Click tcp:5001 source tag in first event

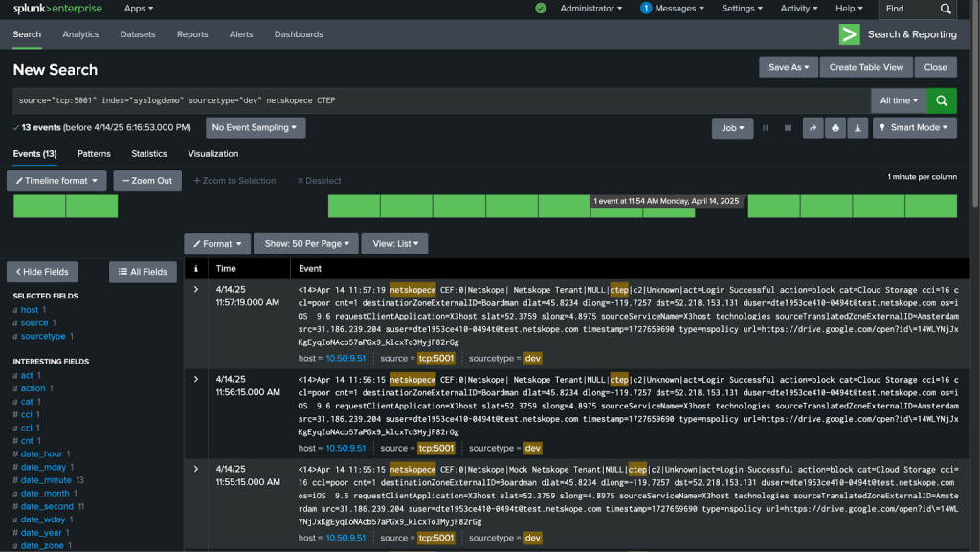(436, 359)
